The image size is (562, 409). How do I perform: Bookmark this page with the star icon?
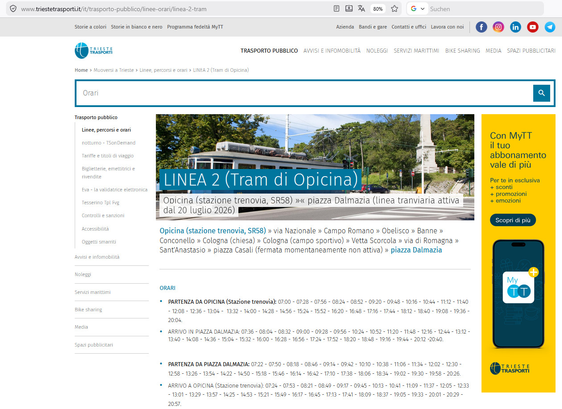pos(394,9)
